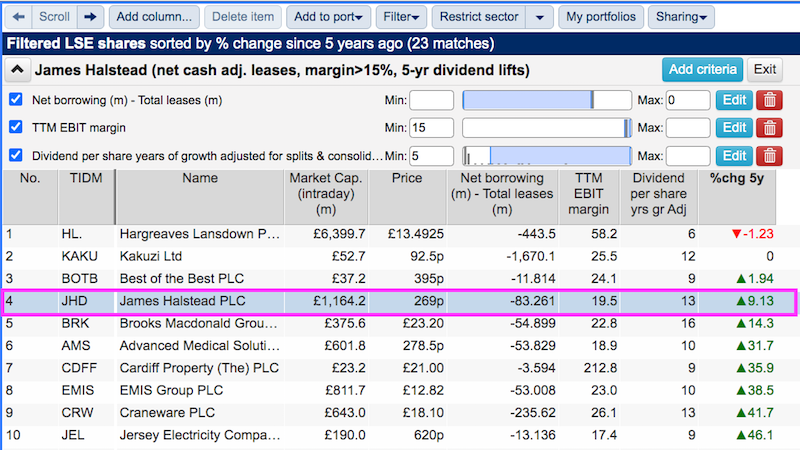Sort by the No. column header
This screenshot has height=450, width=800.
click(30, 196)
